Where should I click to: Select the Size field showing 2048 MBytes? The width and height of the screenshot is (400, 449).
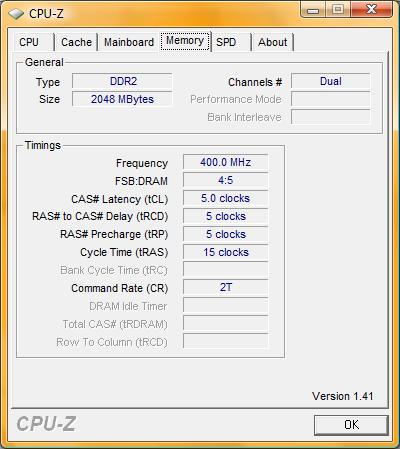pyautogui.click(x=122, y=99)
